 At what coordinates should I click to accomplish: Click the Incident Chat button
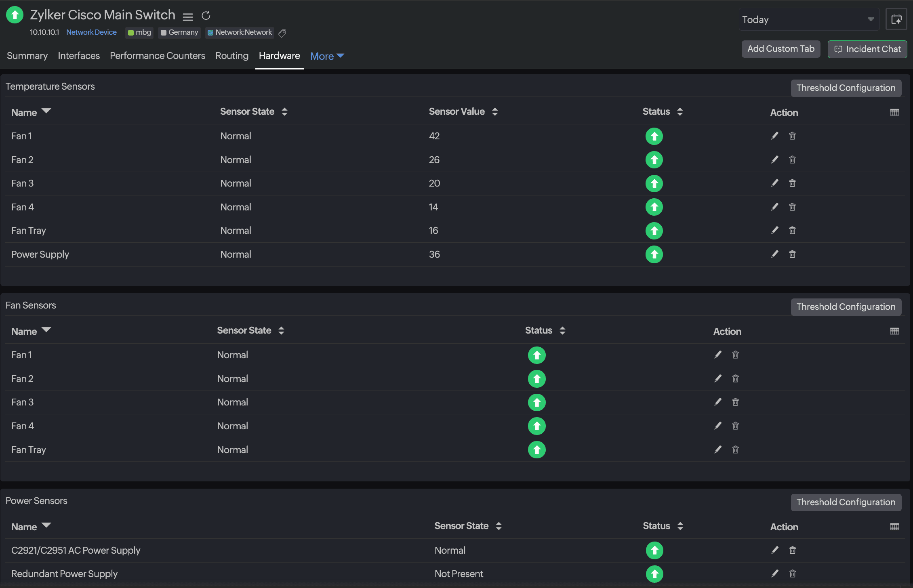[x=867, y=49]
